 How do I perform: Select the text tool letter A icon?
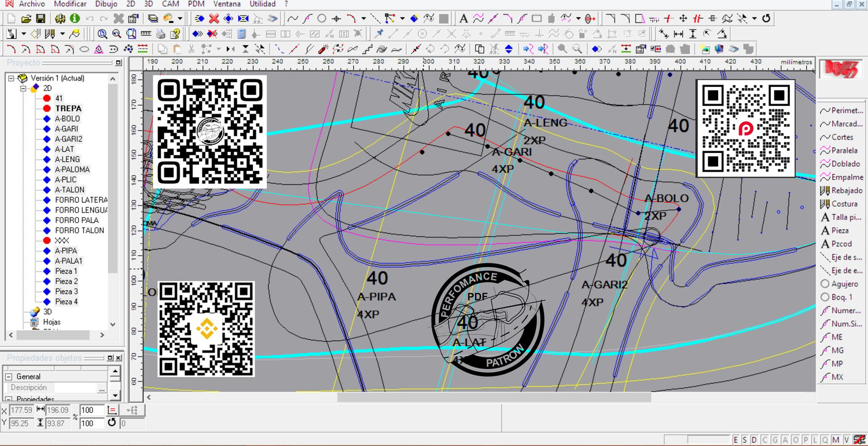click(x=464, y=19)
